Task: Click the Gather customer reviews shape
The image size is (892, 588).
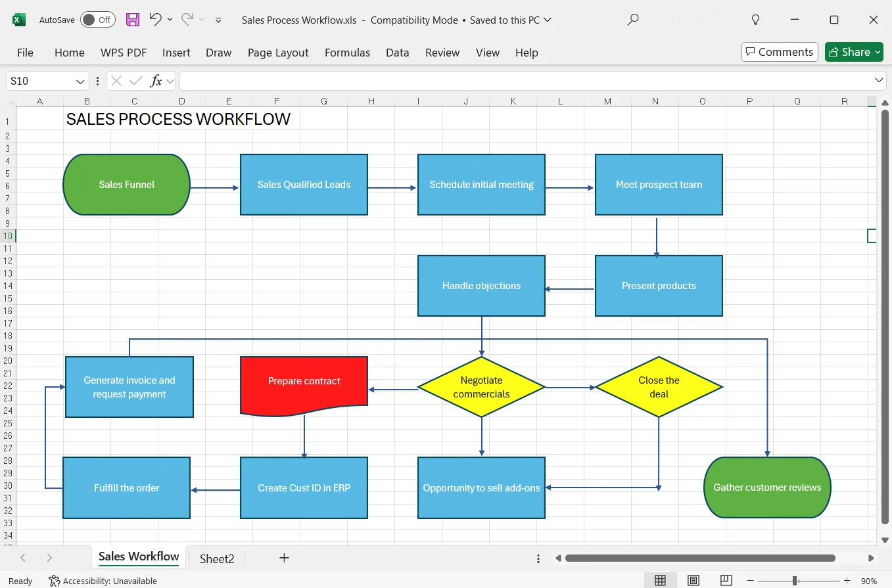Action: pyautogui.click(x=767, y=487)
